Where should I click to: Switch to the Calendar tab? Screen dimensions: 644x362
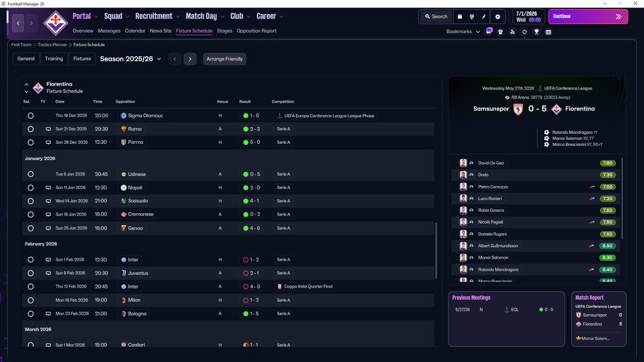pos(135,31)
